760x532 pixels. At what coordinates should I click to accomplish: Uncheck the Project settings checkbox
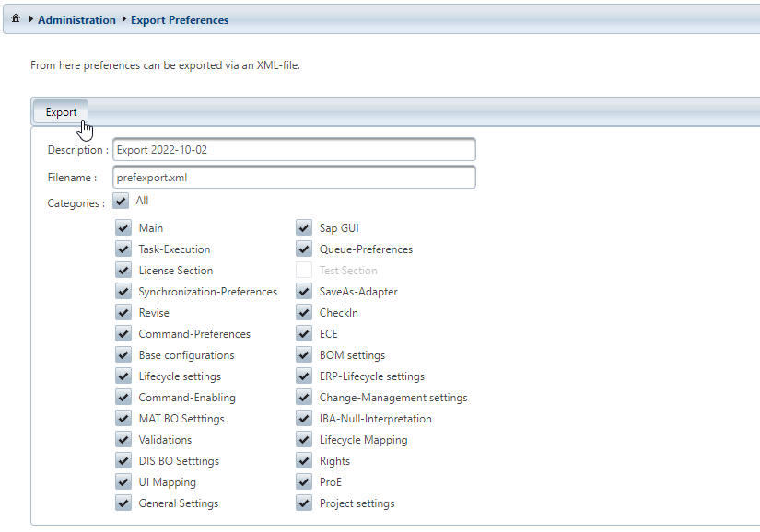[304, 503]
